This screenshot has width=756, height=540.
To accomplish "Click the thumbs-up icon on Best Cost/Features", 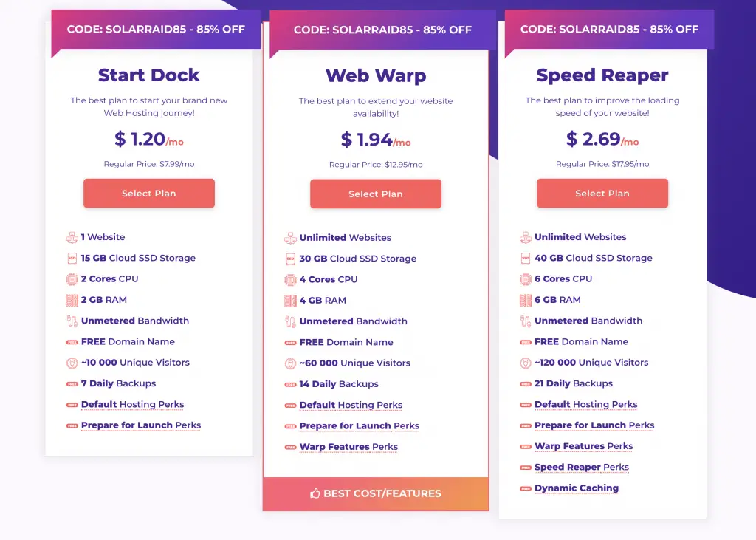I will (x=315, y=493).
